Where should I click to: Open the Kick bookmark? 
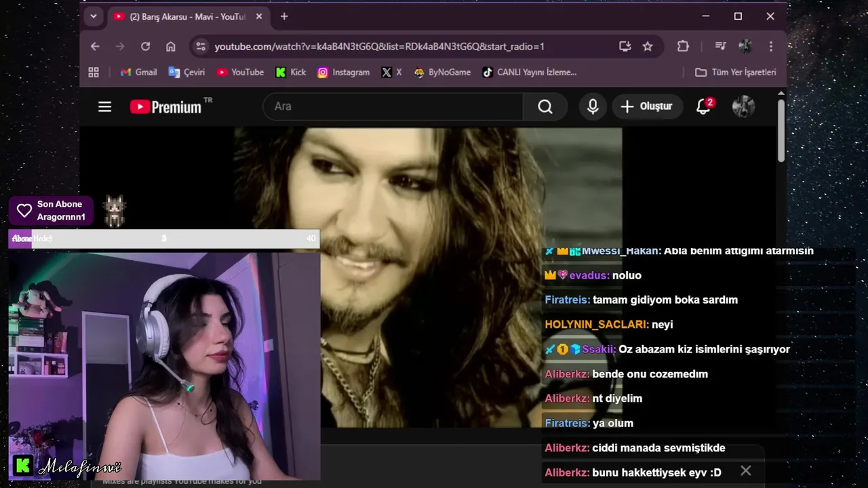click(x=291, y=72)
